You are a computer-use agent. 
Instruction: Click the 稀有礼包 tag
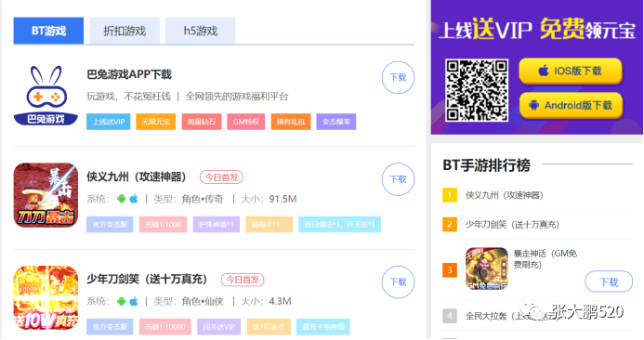coord(291,122)
